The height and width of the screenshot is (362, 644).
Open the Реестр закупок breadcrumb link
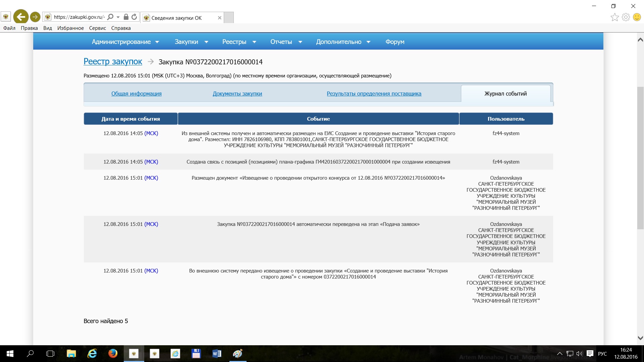tap(113, 62)
